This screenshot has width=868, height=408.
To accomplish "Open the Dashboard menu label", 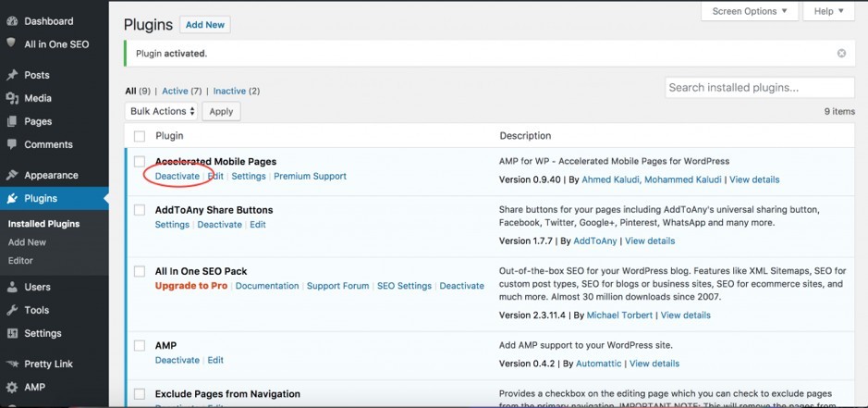I will (x=49, y=21).
